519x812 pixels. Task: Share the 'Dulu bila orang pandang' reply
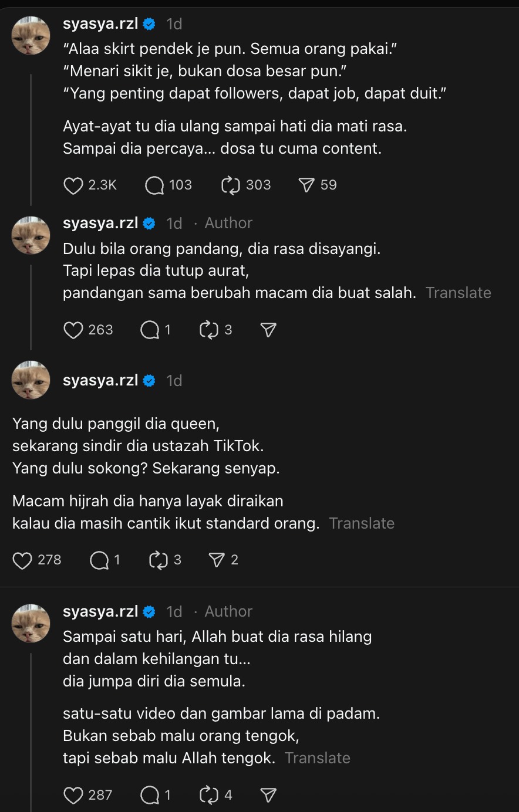pos(267,330)
